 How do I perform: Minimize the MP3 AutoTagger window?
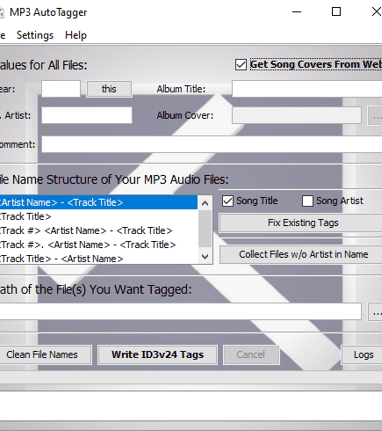[x=297, y=12]
